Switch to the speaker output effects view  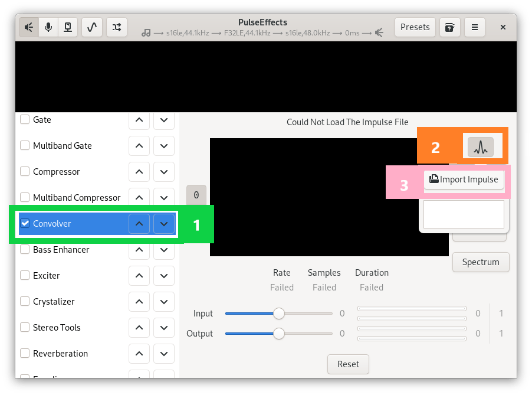29,27
